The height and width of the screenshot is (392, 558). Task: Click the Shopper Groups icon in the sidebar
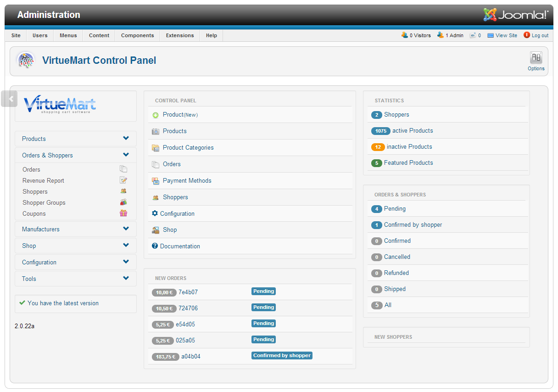pos(123,202)
